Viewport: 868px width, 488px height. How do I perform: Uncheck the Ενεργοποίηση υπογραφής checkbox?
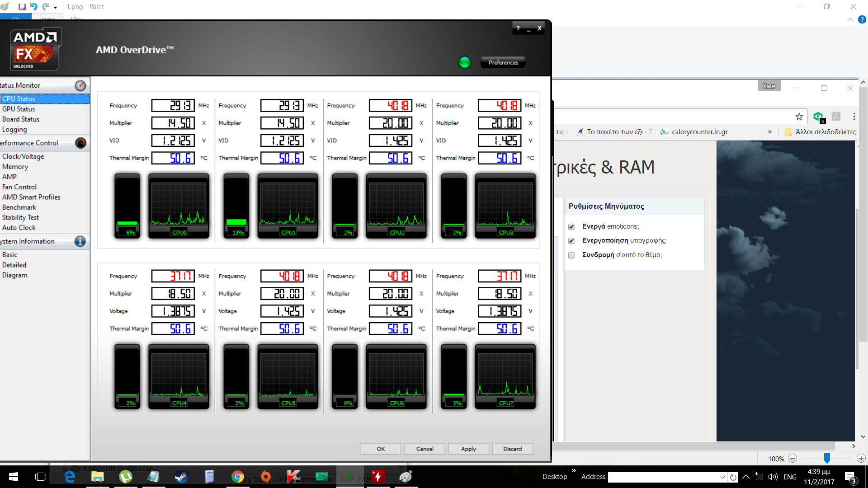tap(571, 241)
